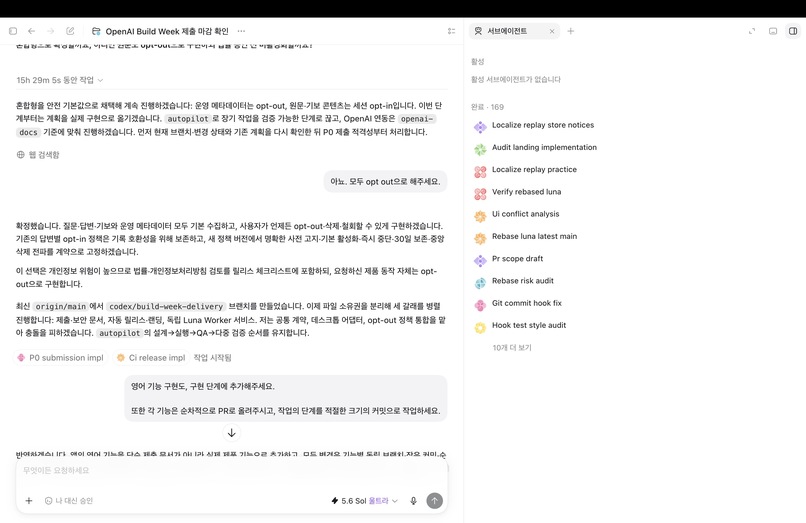Jump to latest message with down arrow
The width and height of the screenshot is (806, 523).
pos(232,433)
